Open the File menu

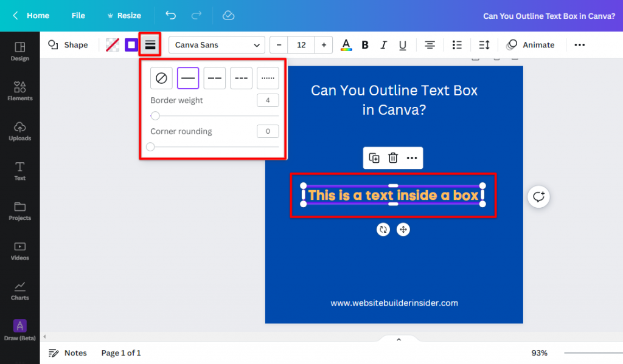[x=78, y=16]
